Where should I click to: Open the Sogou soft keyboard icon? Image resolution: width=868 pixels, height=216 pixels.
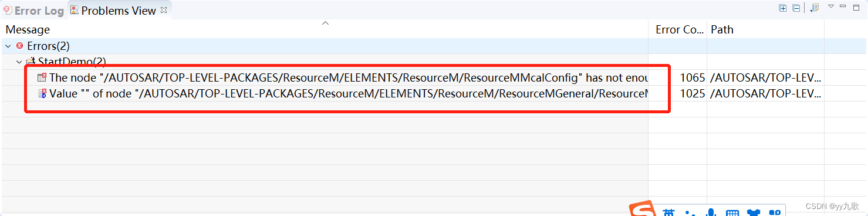point(732,213)
